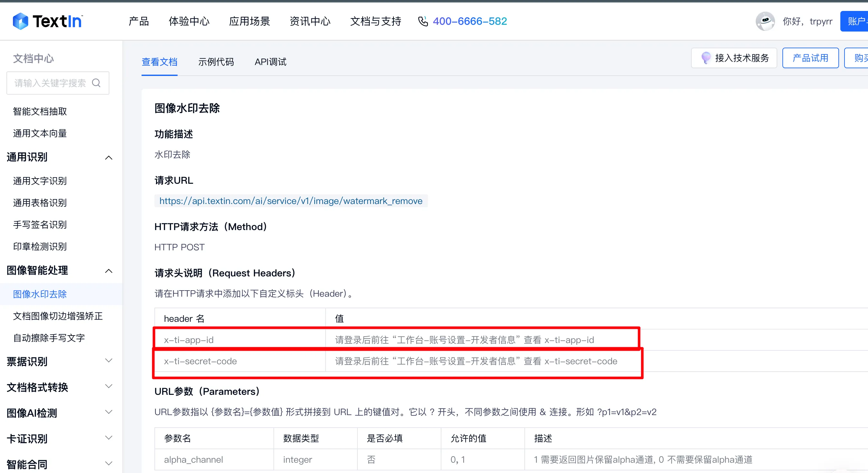Switch to the API调试 tab

(271, 62)
